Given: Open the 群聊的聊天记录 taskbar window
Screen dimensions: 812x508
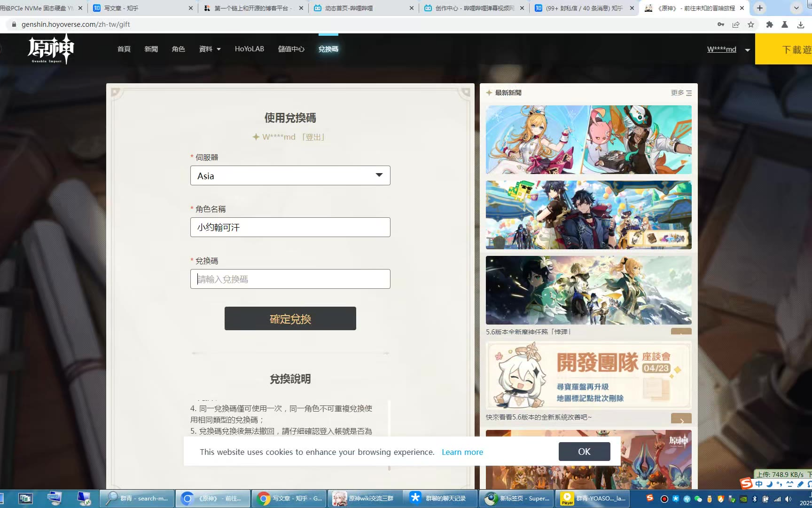Looking at the screenshot, I should coord(440,498).
